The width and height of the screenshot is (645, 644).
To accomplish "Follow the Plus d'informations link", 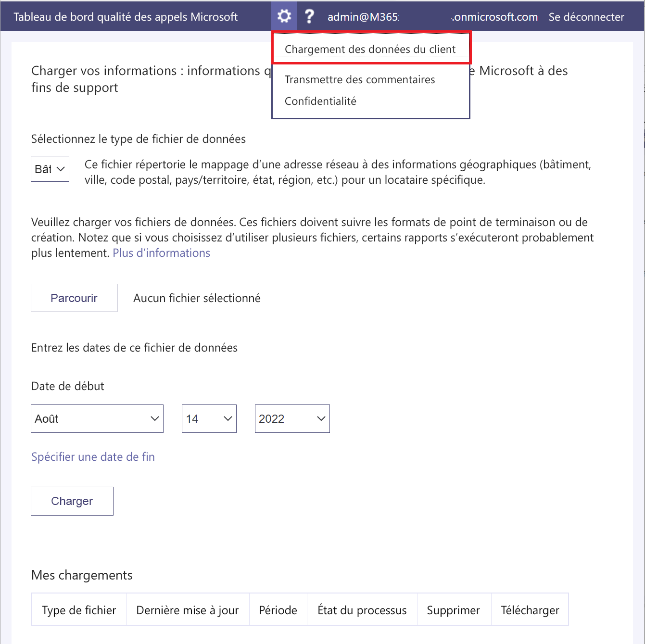I will 162,253.
